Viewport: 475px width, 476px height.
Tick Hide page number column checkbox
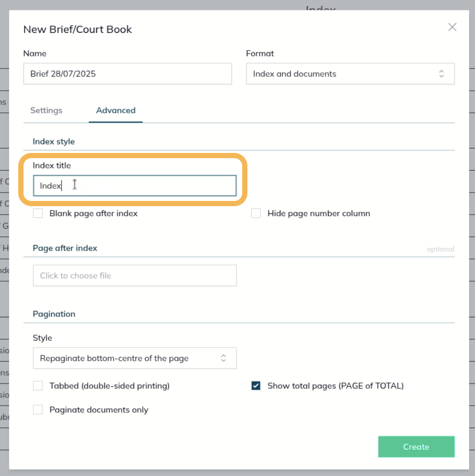pyautogui.click(x=256, y=213)
